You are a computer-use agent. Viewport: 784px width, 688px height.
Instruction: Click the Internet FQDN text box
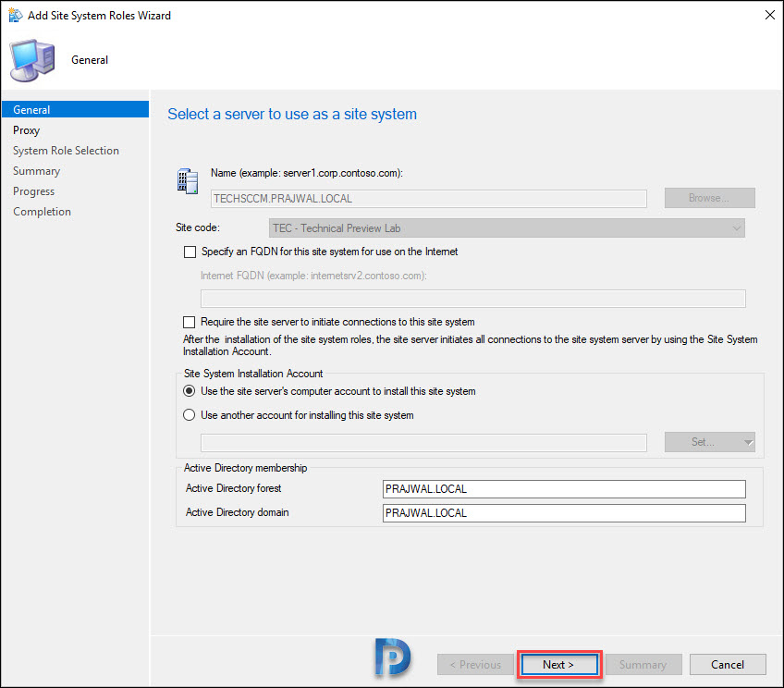[x=473, y=299]
